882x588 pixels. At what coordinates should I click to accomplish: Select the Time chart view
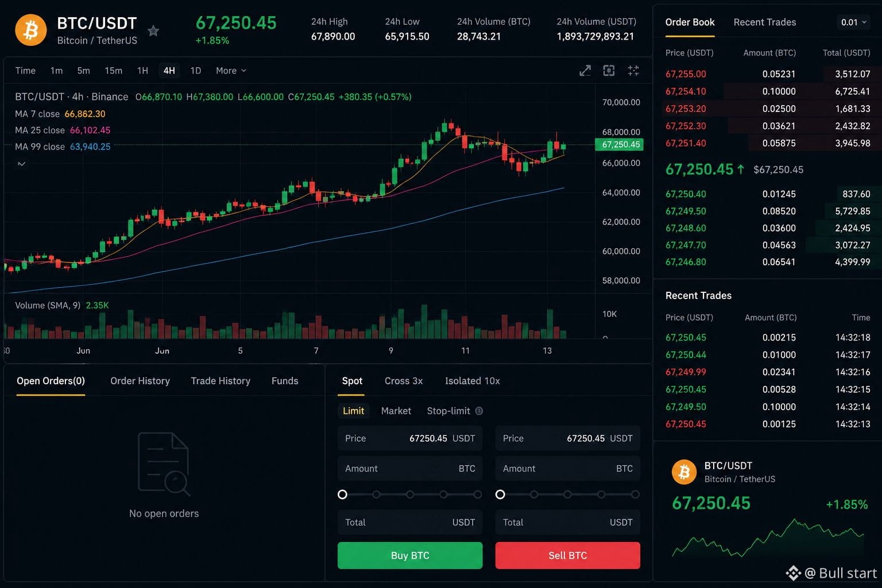click(x=25, y=71)
